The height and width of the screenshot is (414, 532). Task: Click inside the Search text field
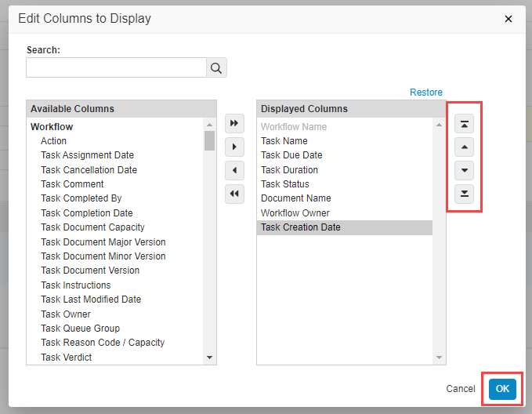pyautogui.click(x=116, y=68)
